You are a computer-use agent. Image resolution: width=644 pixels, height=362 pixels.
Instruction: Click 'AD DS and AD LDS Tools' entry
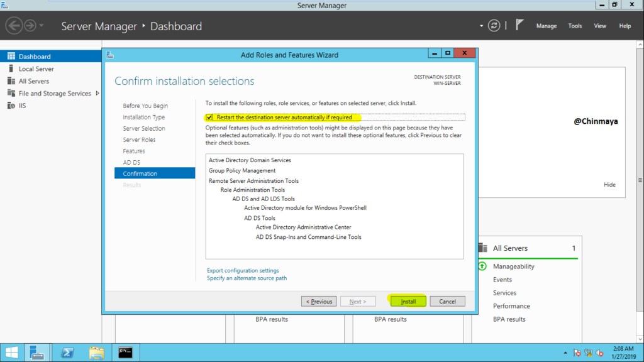click(x=264, y=199)
